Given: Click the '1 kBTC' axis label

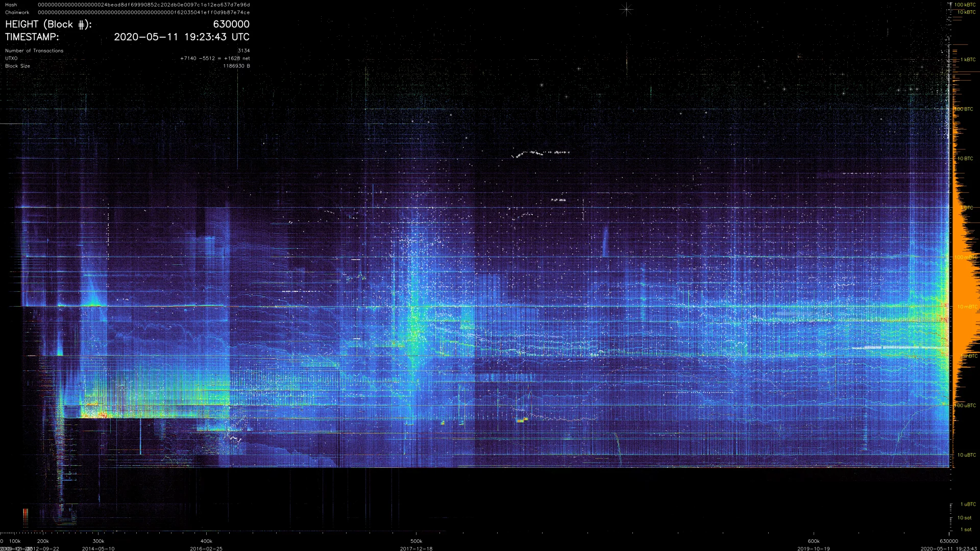Looking at the screenshot, I should 968,60.
